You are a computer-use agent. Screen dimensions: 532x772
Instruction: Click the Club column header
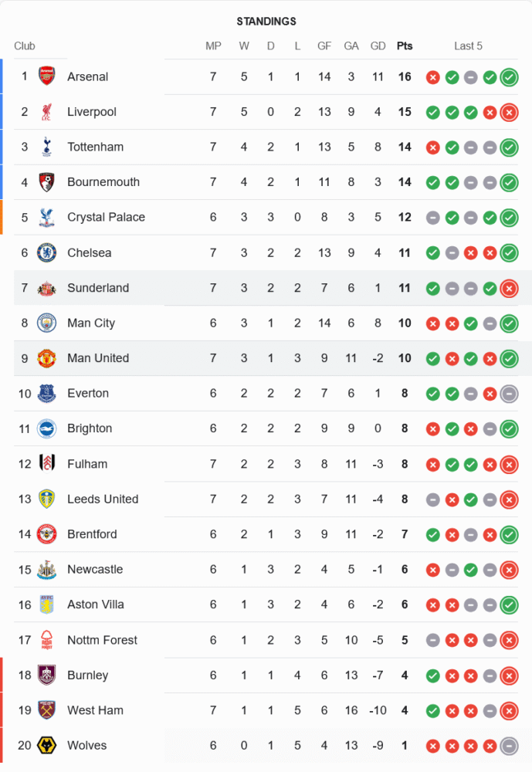tap(25, 46)
